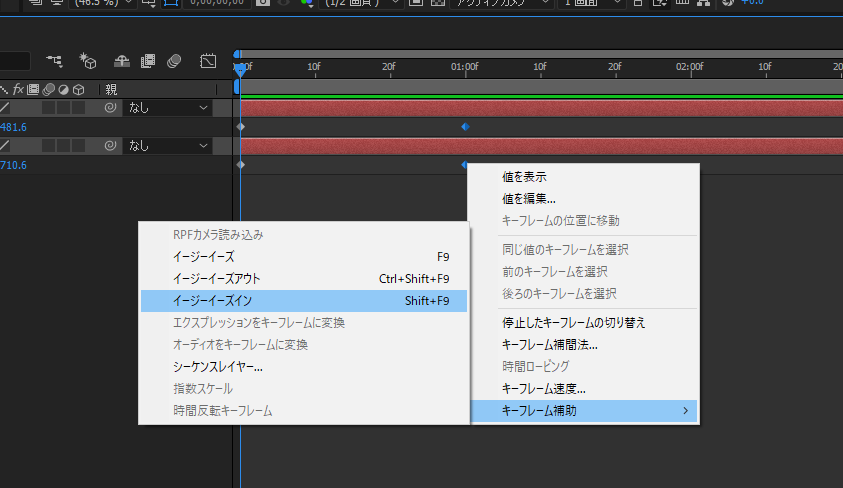The width and height of the screenshot is (843, 488).
Task: Open first layer's parent dropdown なし
Action: [x=167, y=107]
